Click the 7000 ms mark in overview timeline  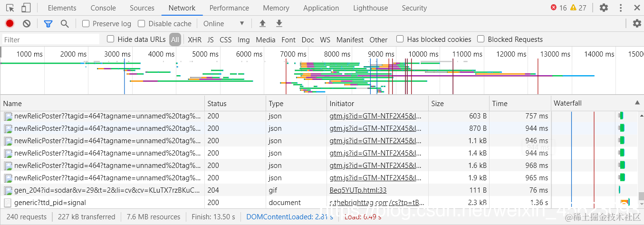(x=294, y=54)
